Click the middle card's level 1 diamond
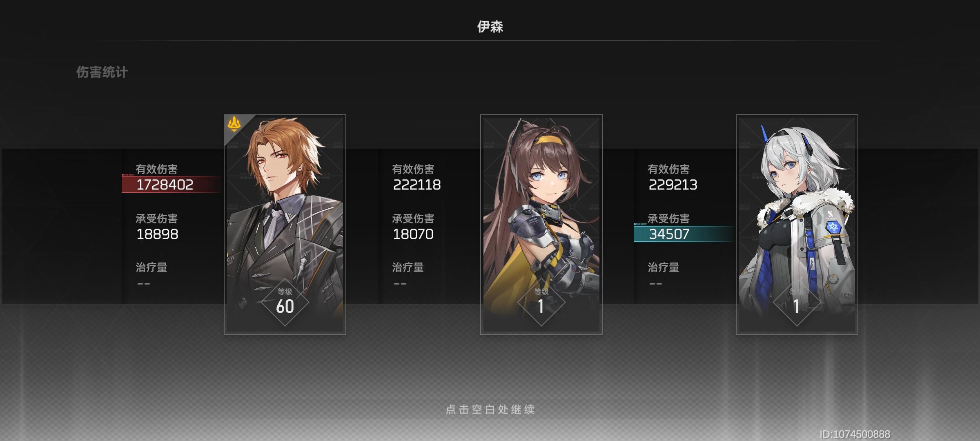980x441 pixels. [x=541, y=303]
